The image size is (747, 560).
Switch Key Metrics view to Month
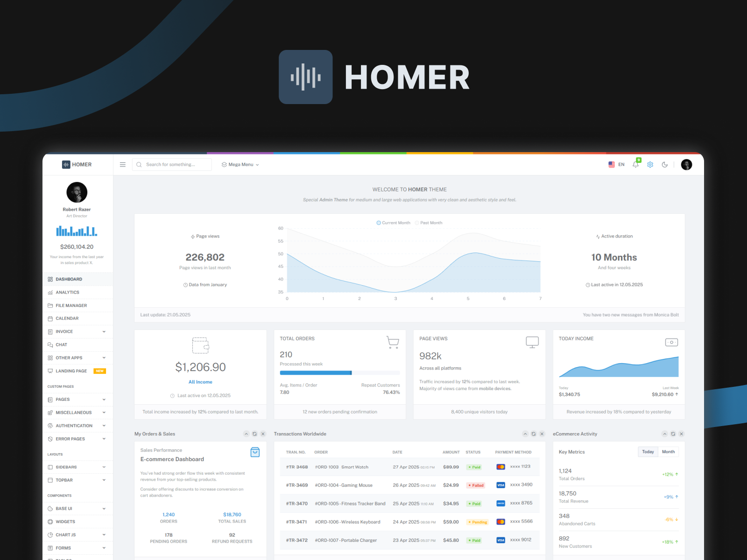pos(668,452)
